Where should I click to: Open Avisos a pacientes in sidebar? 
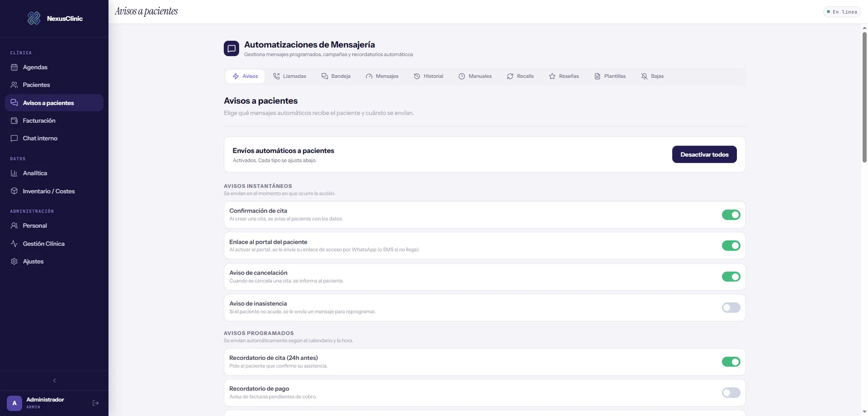[x=54, y=103]
